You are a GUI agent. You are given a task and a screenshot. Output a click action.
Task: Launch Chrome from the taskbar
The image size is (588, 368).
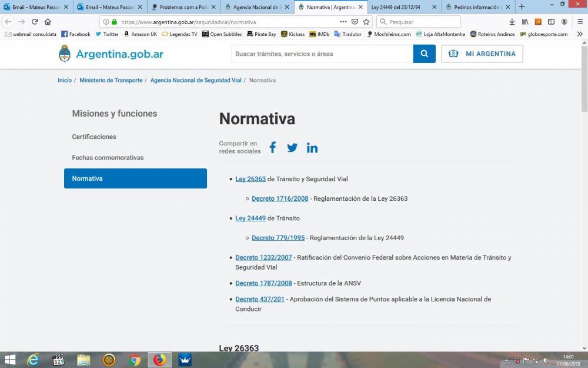point(134,360)
